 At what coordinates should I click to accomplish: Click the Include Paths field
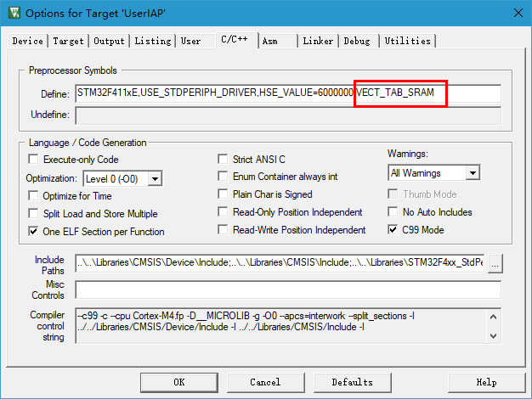pyautogui.click(x=280, y=262)
